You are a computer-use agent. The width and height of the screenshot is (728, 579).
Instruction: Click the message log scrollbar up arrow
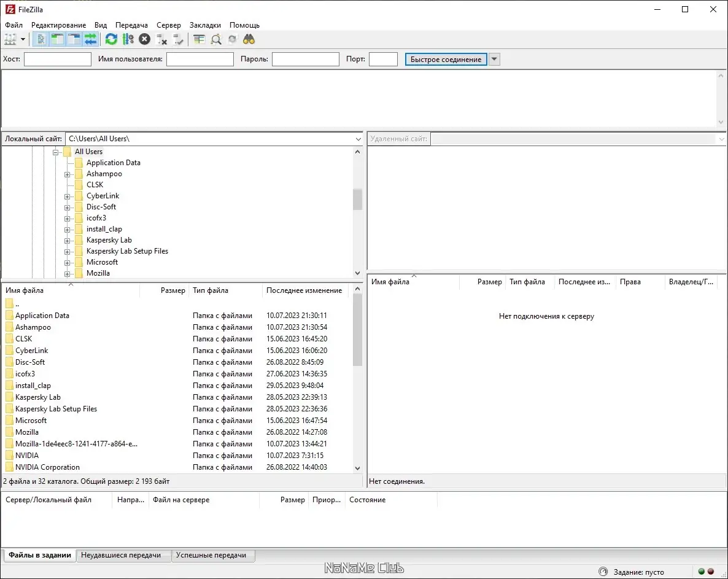(721, 76)
